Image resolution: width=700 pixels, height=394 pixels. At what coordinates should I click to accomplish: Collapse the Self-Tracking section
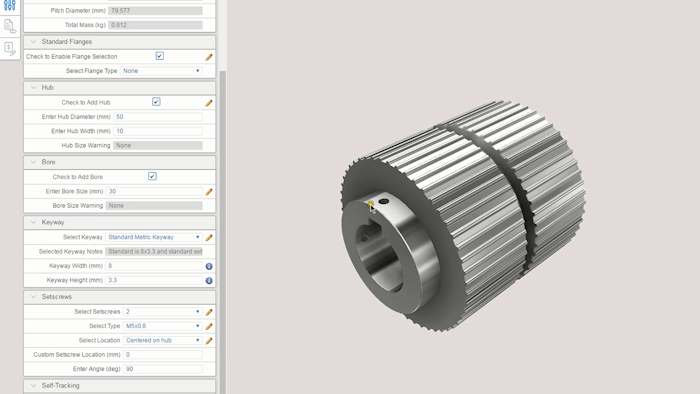pos(33,386)
